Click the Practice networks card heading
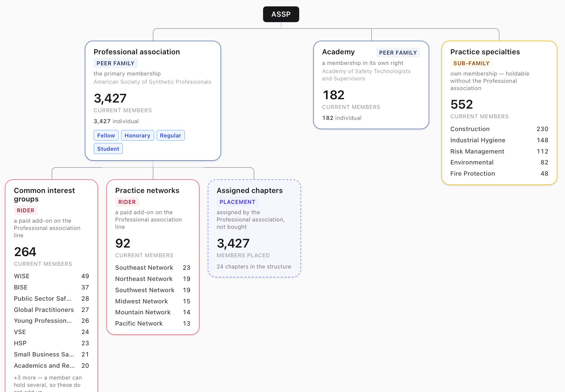 coord(147,191)
